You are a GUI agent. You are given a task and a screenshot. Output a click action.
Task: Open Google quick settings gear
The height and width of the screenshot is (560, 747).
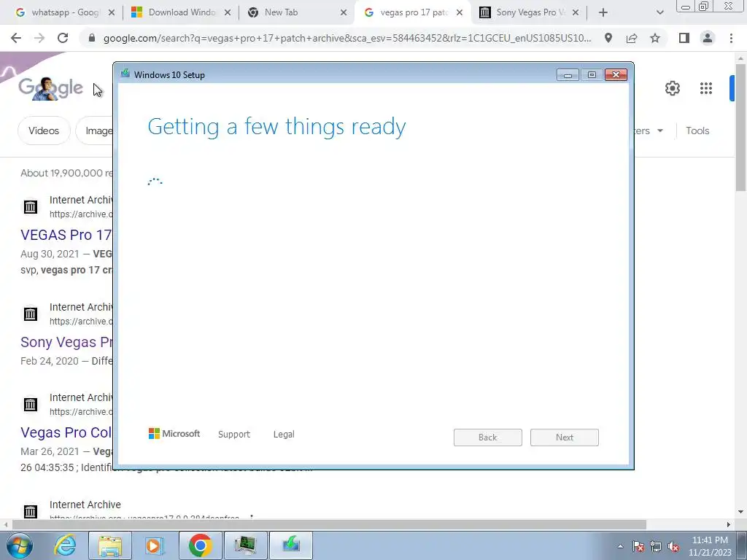(672, 88)
